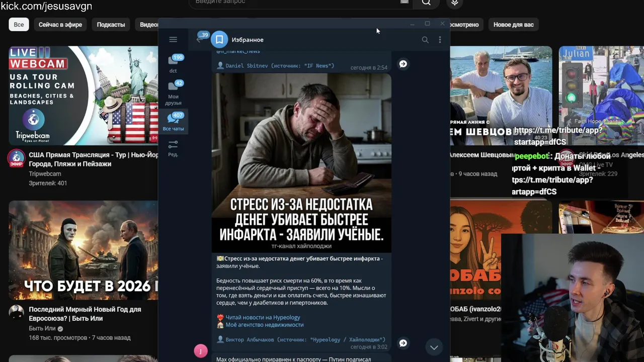Open the Telegram hamburger menu
The width and height of the screenshot is (644, 362).
click(173, 40)
